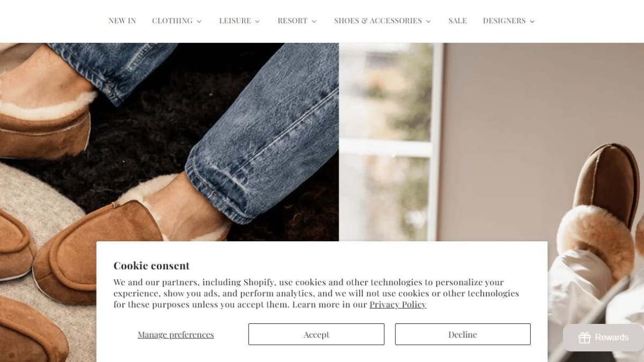Open the Privacy Policy link

(398, 305)
